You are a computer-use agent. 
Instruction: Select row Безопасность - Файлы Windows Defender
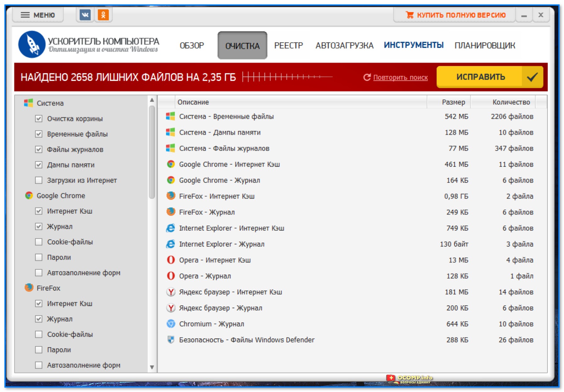coord(352,340)
